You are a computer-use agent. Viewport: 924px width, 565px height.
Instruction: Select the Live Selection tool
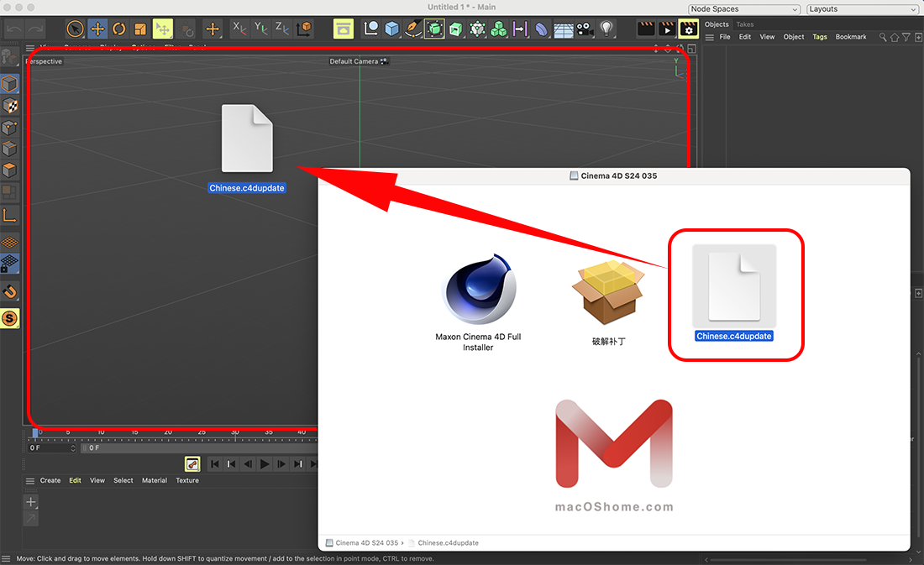[75, 29]
